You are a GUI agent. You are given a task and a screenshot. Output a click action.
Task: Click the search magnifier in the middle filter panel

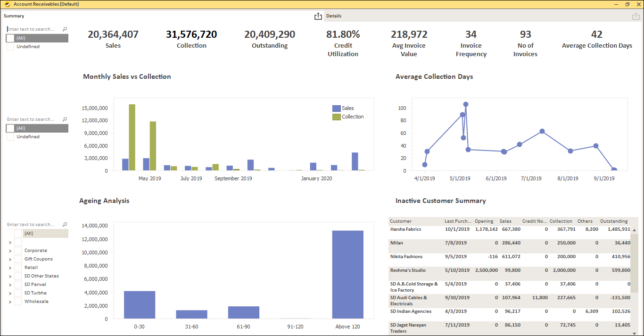coord(65,119)
